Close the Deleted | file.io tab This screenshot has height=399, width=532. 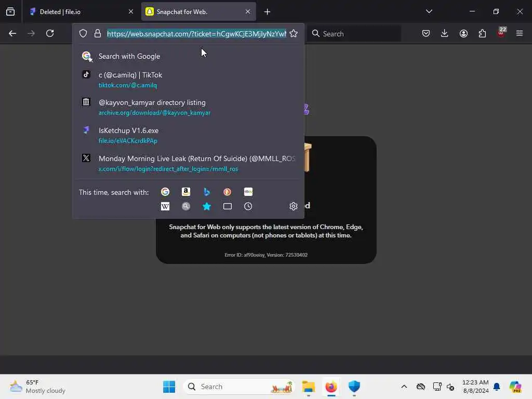131,12
